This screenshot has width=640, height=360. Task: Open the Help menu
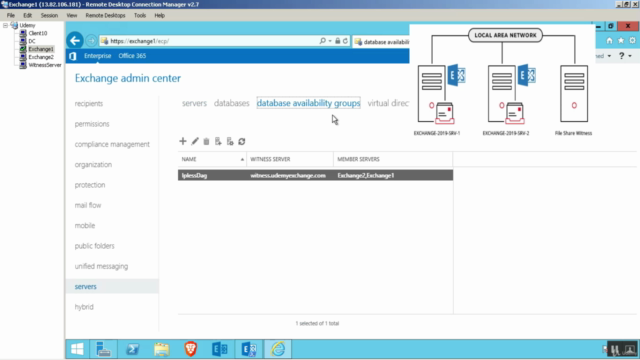pos(159,16)
